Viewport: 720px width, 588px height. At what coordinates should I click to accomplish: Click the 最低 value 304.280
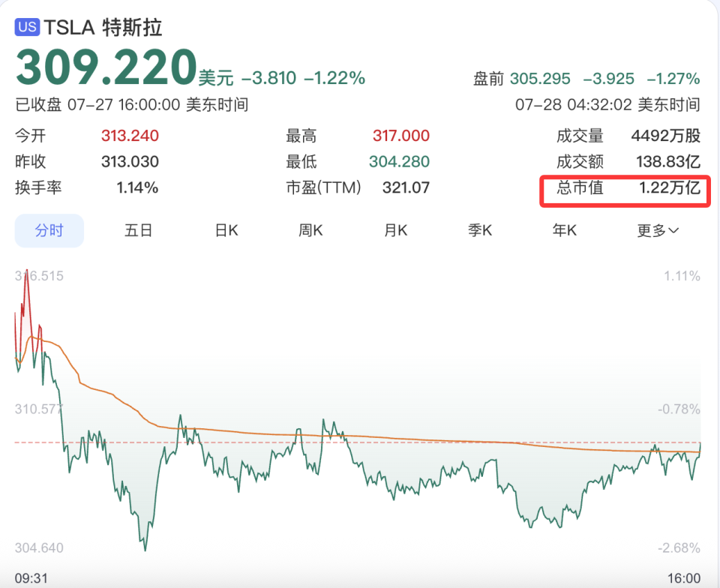click(399, 161)
